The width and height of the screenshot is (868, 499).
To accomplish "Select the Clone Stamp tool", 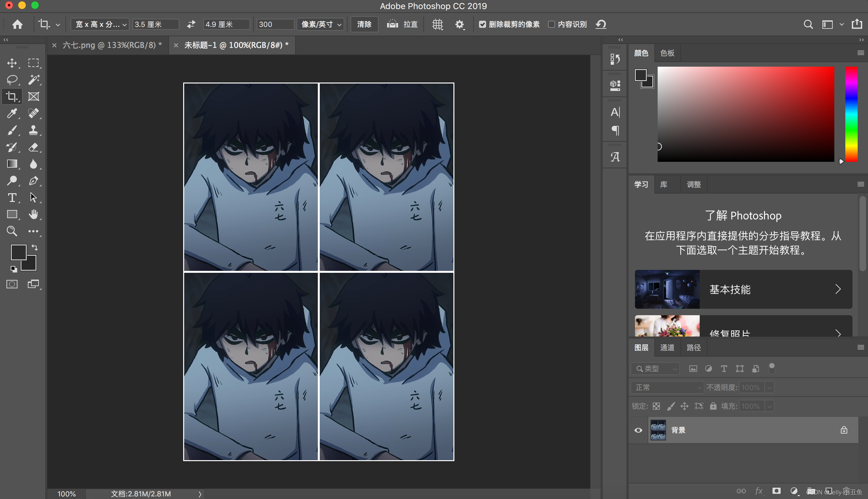I will pos(33,130).
